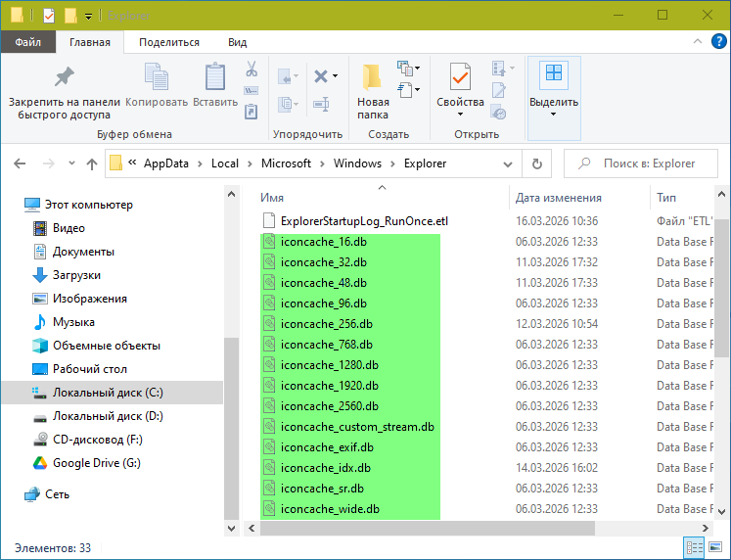This screenshot has width=731, height=560.
Task: Open the File tab
Action: tap(27, 42)
